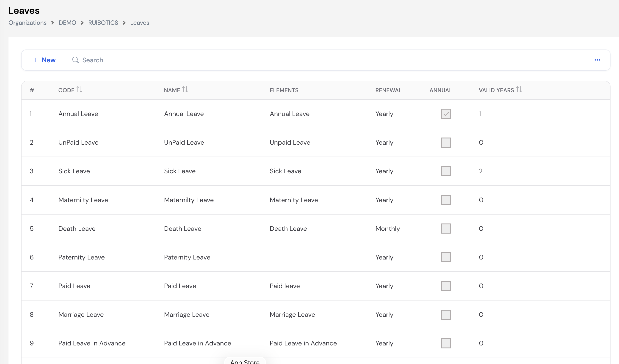Click the CODE column header

[x=66, y=90]
